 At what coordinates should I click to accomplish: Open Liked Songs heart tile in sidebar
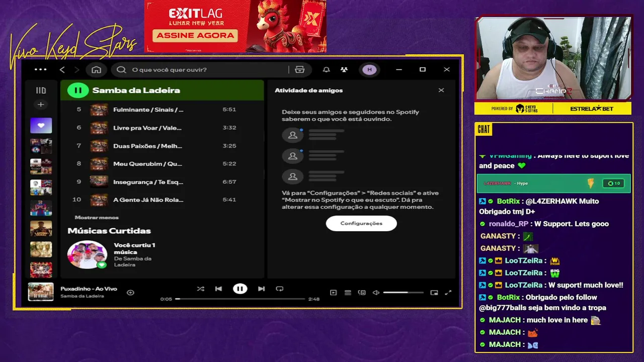tap(41, 125)
